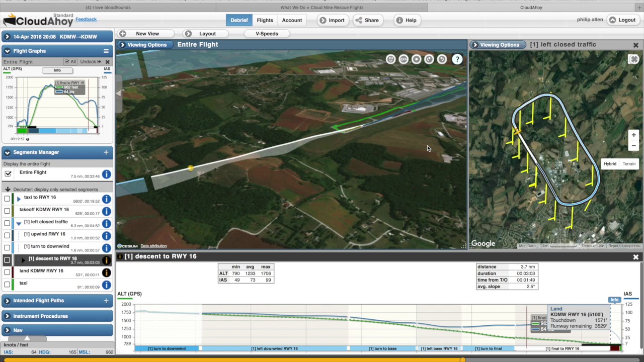This screenshot has height=362, width=644.
Task: Click the counter-clockwise rotate arrow icon in 3D view
Action: pyautogui.click(x=442, y=59)
